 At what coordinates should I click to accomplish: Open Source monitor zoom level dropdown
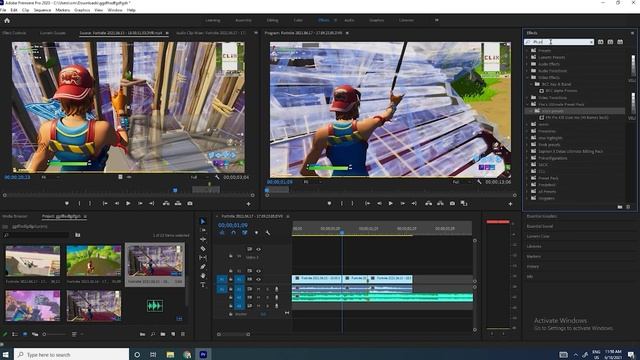coord(50,177)
